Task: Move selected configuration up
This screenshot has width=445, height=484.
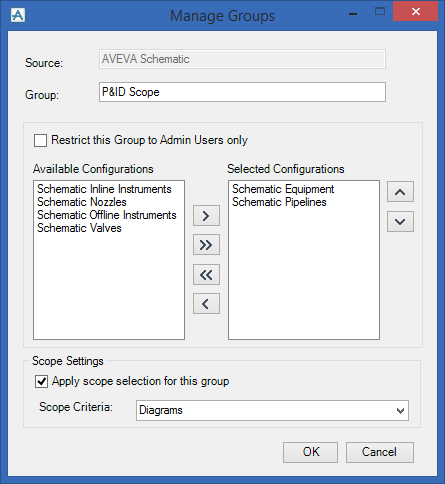Action: click(x=400, y=192)
